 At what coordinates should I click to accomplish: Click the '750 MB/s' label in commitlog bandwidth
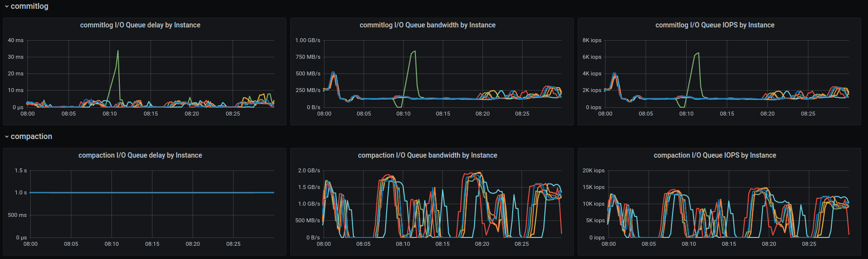coord(308,57)
